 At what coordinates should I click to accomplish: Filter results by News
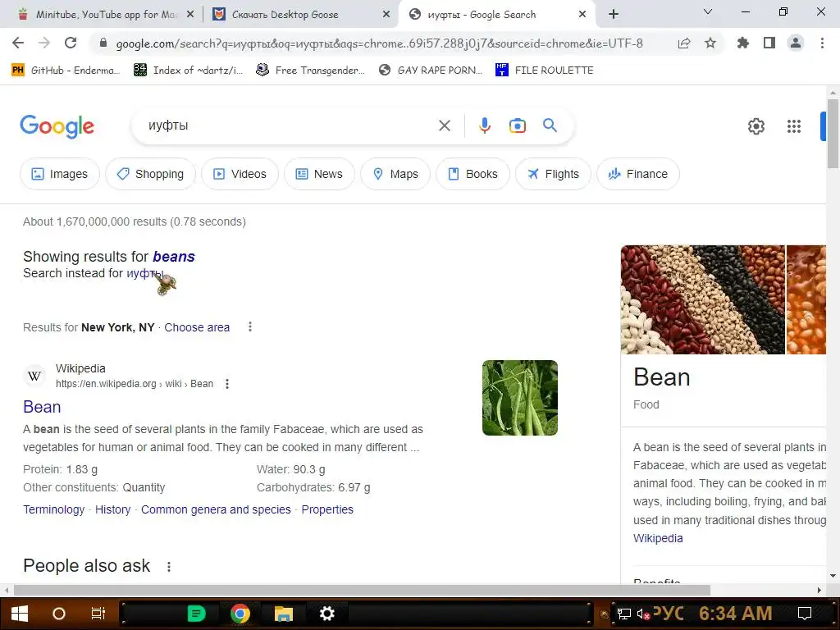click(319, 174)
